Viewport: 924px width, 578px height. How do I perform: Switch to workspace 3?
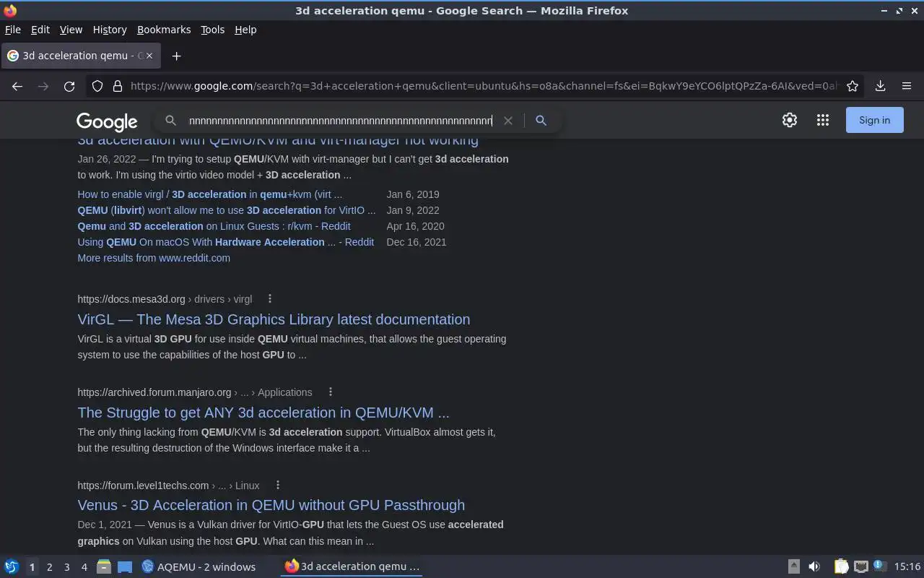pos(66,567)
